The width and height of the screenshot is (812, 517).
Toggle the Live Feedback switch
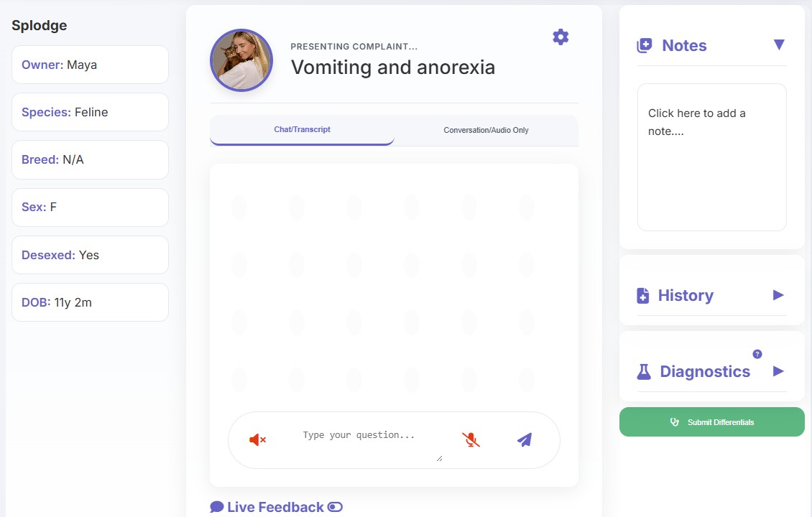(335, 507)
